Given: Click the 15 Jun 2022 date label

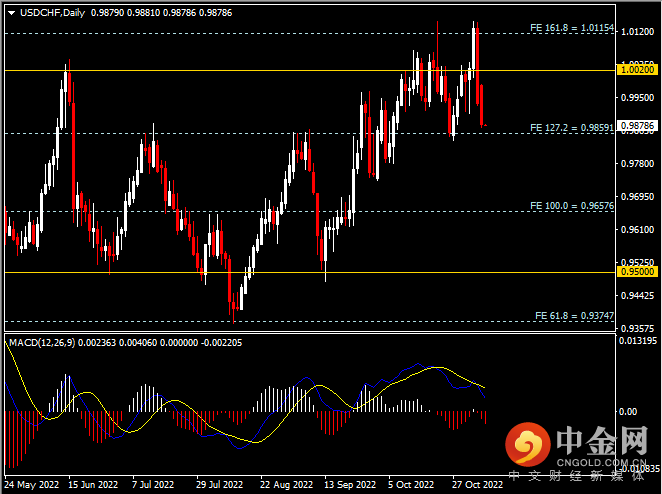Looking at the screenshot, I should coord(93,484).
